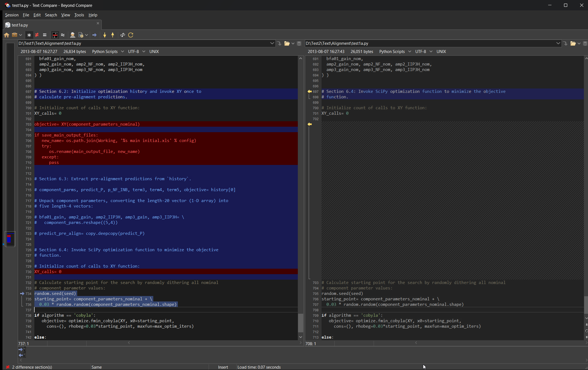Toggle Show Context red-line button
This screenshot has width=588, height=370.
click(x=55, y=35)
